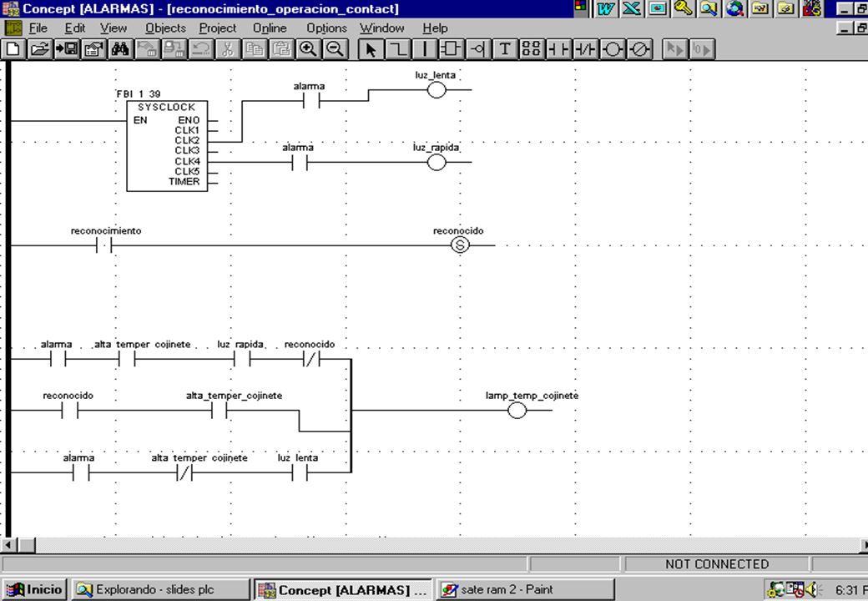Select the lamp_temp_cojinete coil
868x601 pixels.
517,410
